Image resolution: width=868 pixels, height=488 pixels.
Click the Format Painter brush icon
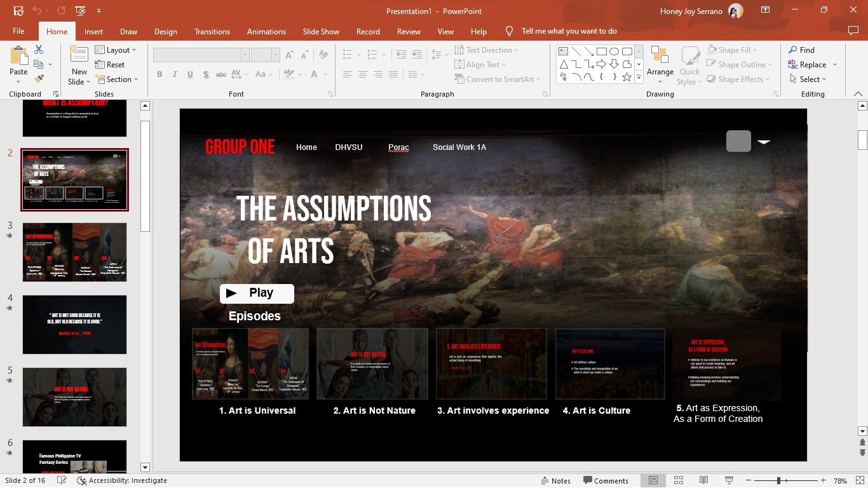click(x=39, y=79)
